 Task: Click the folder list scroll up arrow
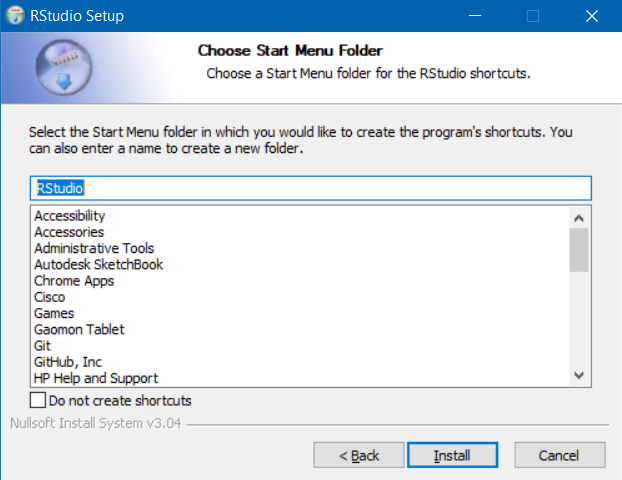coord(579,218)
